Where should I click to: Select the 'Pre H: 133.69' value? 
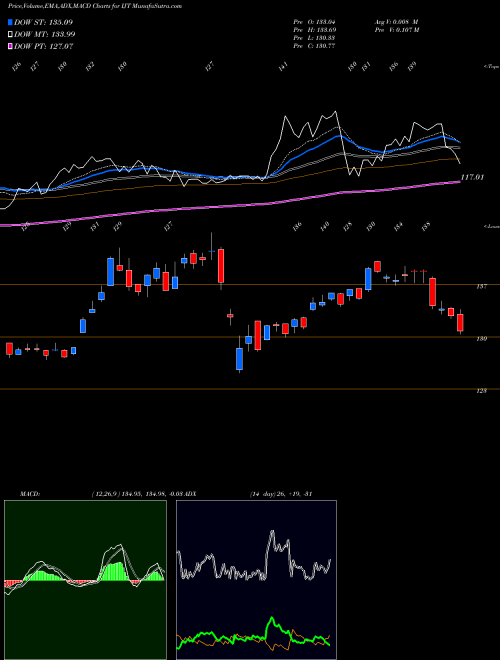[x=314, y=30]
